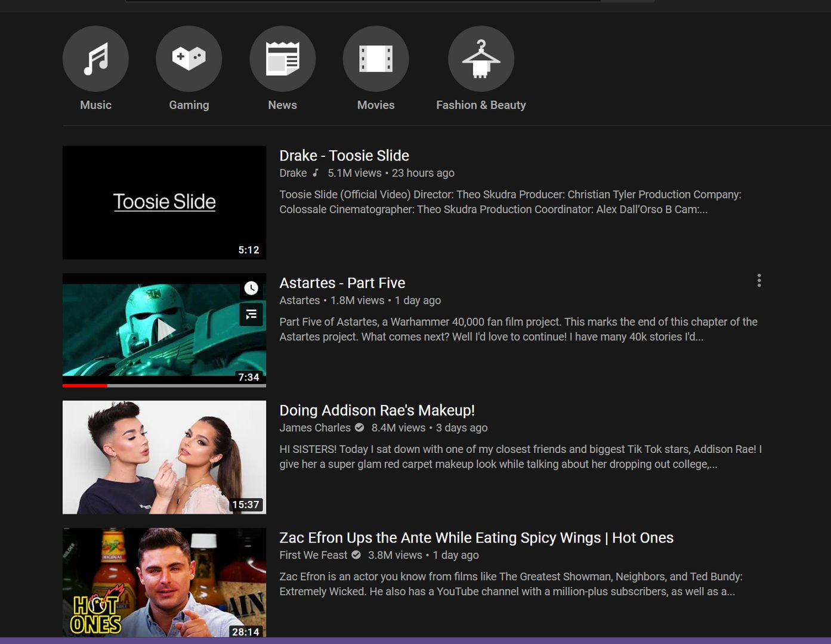Image resolution: width=831 pixels, height=644 pixels.
Task: Click the 5:12 duration badge on Toosie Slide
Action: point(249,250)
